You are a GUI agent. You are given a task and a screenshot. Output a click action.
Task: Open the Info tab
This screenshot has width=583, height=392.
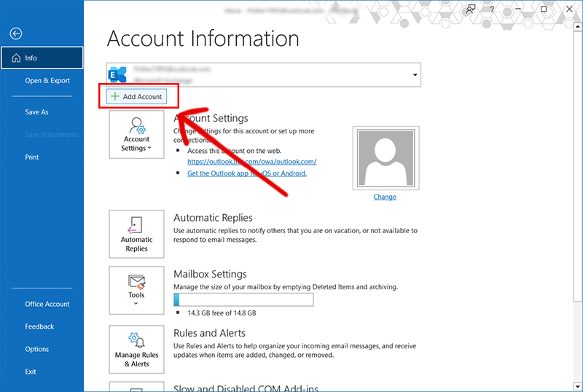[x=42, y=58]
